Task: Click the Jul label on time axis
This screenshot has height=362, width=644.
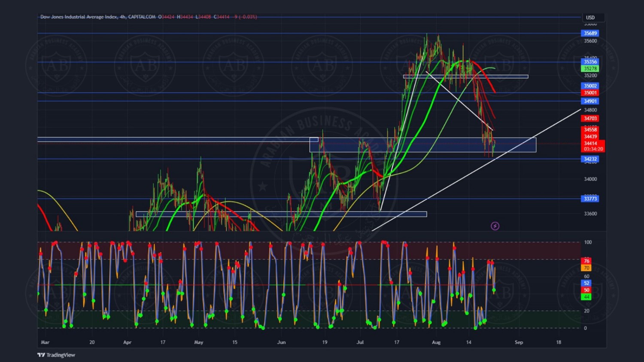Action: coord(360,342)
